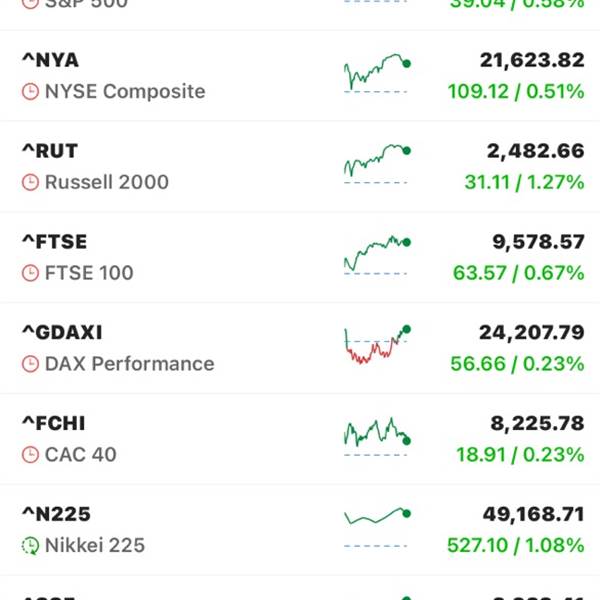Image resolution: width=600 pixels, height=600 pixels.
Task: Select the ^GDAXI ticker symbol
Action: click(62, 332)
